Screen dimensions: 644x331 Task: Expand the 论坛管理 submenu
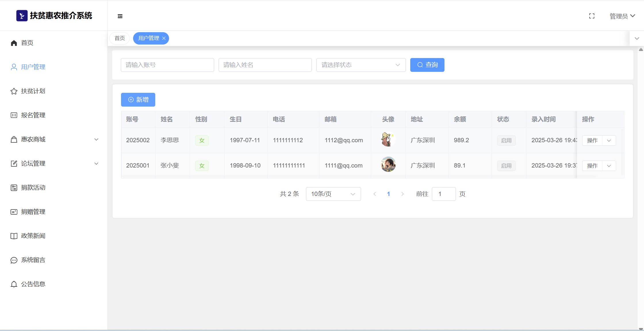pyautogui.click(x=96, y=163)
